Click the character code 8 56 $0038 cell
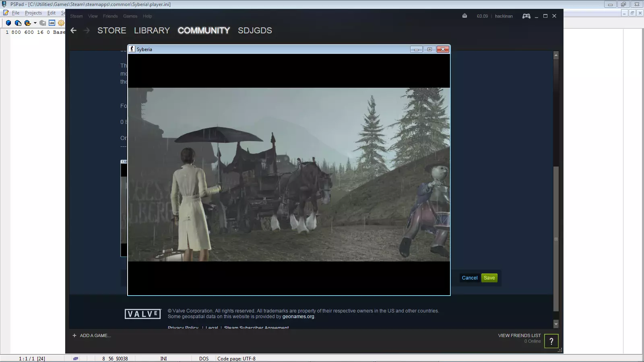This screenshot has height=362, width=644. 115,358
